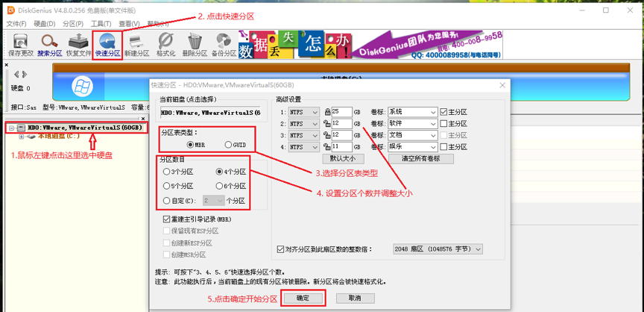The width and height of the screenshot is (644, 312).
Task: Open the Tools (工具) menu
Action: pyautogui.click(x=101, y=24)
